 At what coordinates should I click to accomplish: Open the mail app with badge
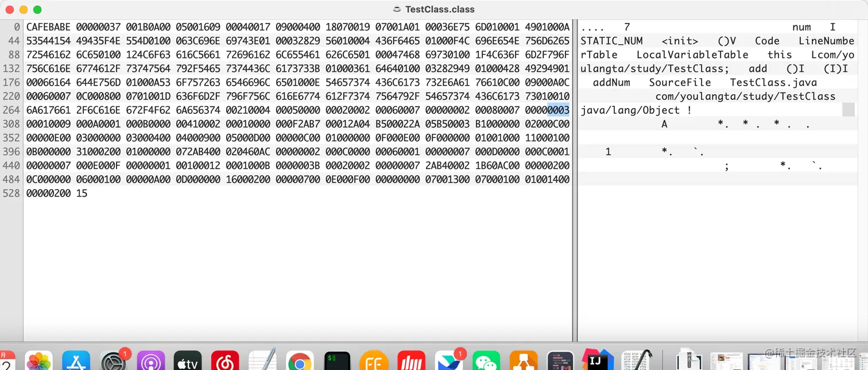tap(449, 361)
